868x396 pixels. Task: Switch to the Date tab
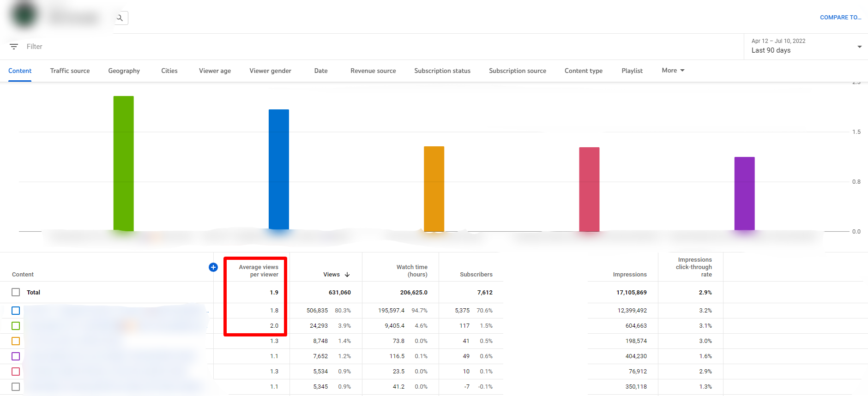[321, 71]
